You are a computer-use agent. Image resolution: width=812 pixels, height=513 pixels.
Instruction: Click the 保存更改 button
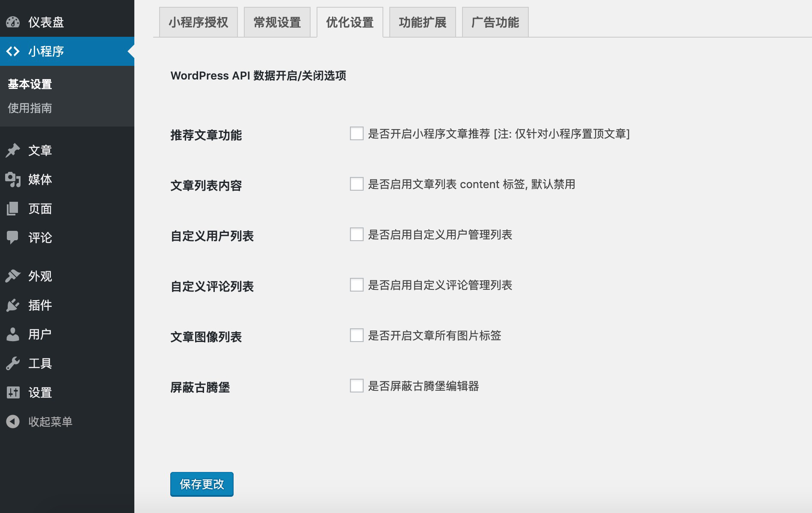202,484
